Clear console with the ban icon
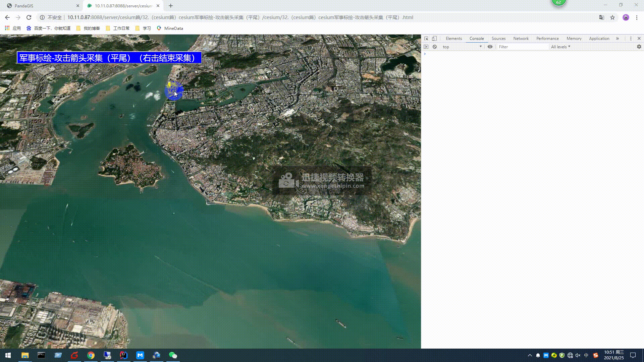The image size is (644, 362). [x=435, y=47]
